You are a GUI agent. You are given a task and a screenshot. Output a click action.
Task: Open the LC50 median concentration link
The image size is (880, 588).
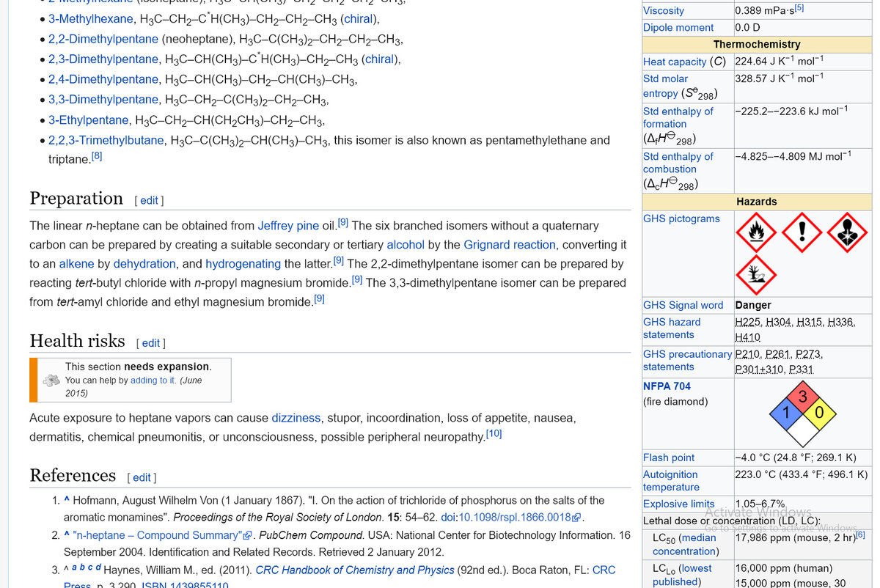[685, 544]
